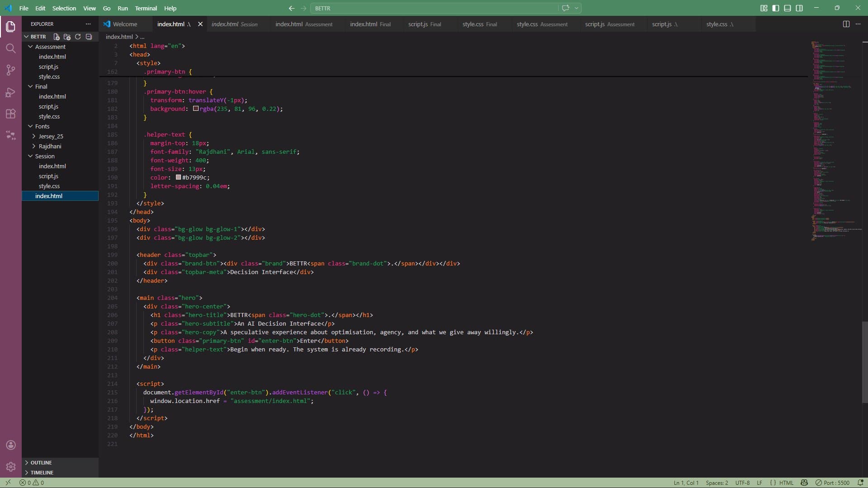The image size is (868, 488).
Task: Click the BETTR command center search box
Action: [434, 8]
